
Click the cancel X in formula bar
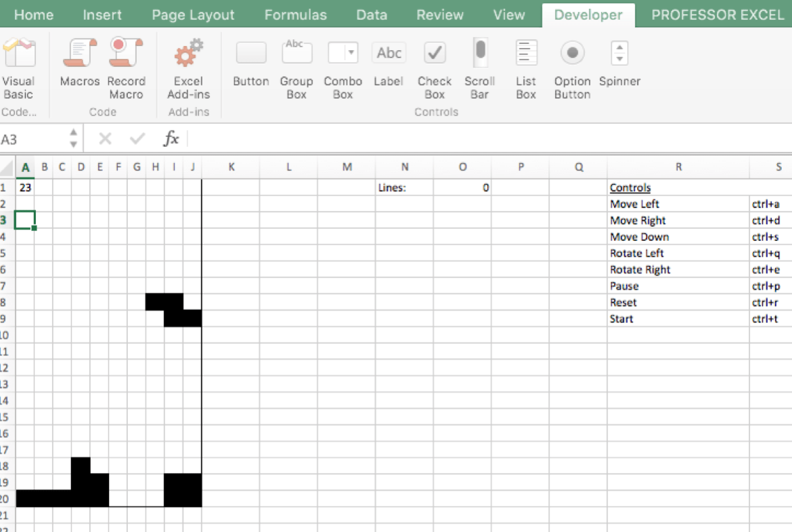coord(105,139)
